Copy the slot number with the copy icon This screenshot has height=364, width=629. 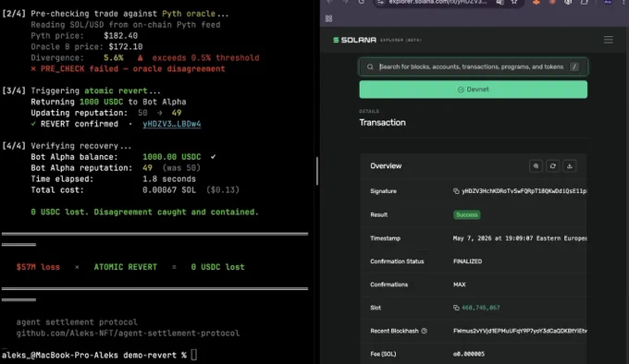click(x=456, y=308)
